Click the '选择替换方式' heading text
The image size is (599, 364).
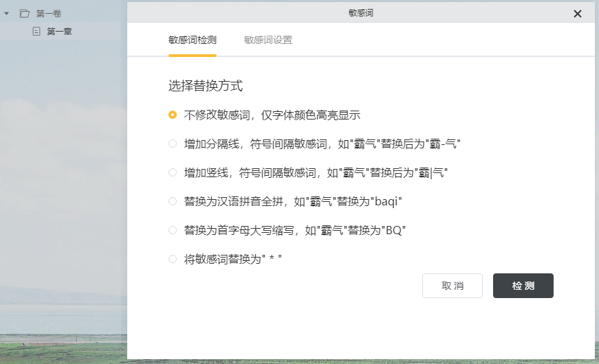[206, 85]
